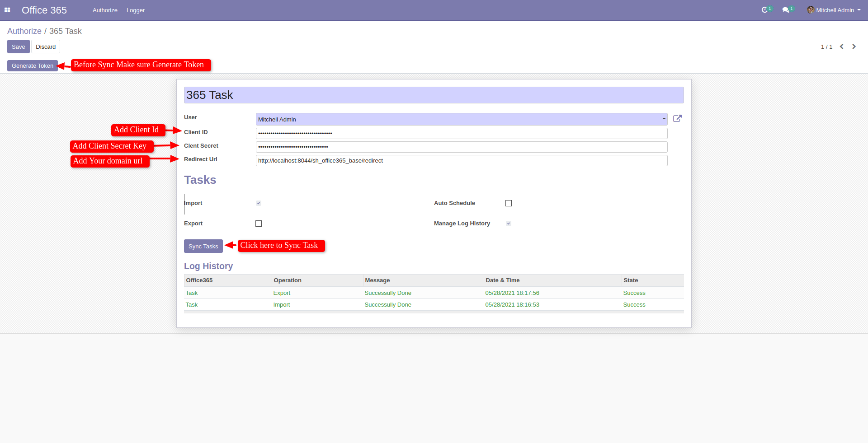Click the Generate Token button
Viewport: 868px width, 443px height.
[x=33, y=65]
